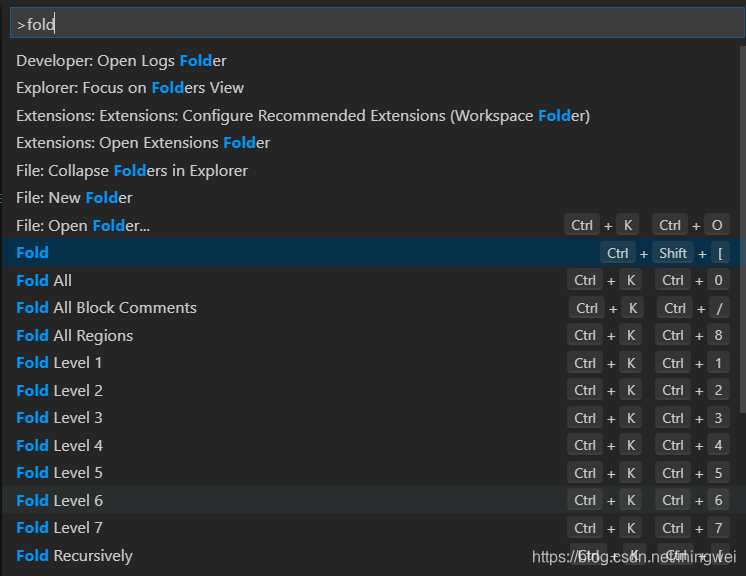Click the command palette search input

click(377, 23)
